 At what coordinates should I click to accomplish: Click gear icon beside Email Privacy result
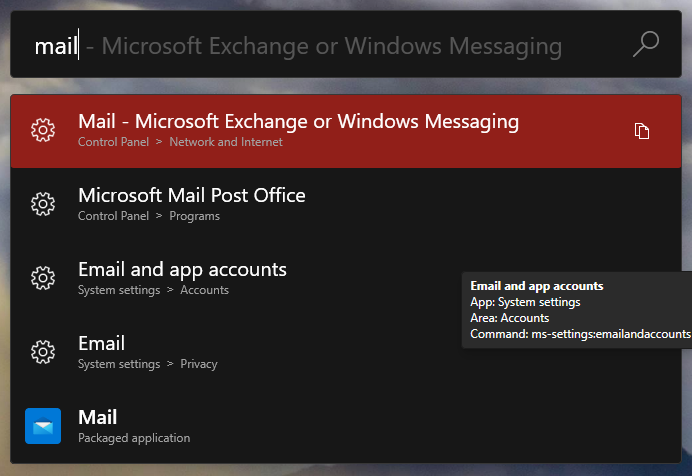pyautogui.click(x=43, y=352)
